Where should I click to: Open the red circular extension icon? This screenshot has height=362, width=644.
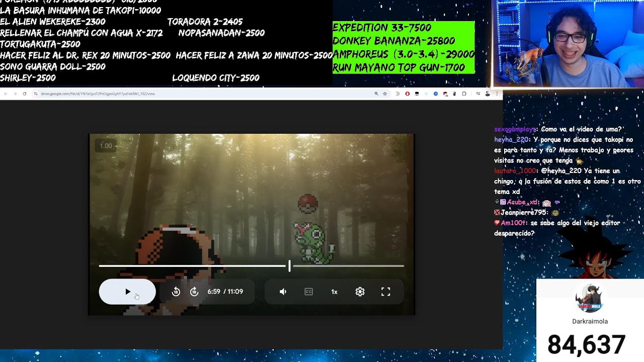408,94
